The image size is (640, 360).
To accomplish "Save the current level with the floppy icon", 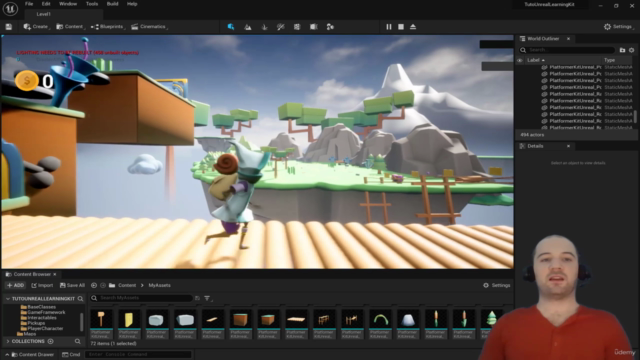I will [9, 27].
